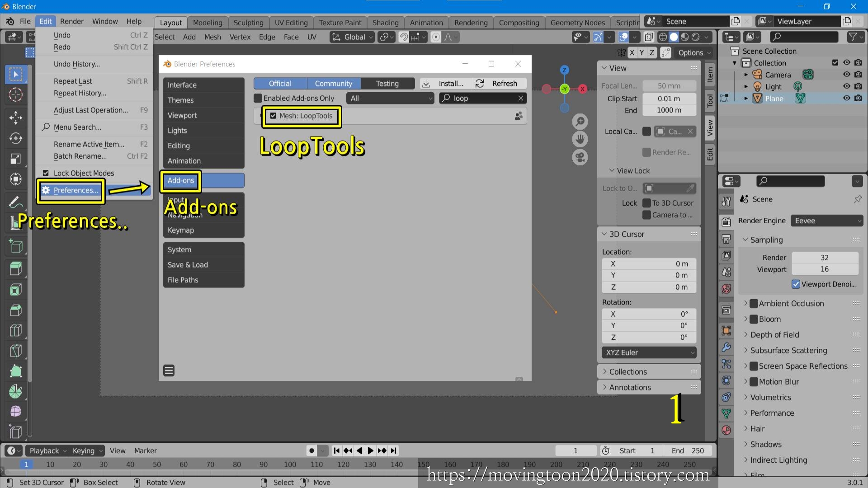Select the Cursor tool in left toolbar
Viewport: 868px width, 488px height.
click(16, 95)
